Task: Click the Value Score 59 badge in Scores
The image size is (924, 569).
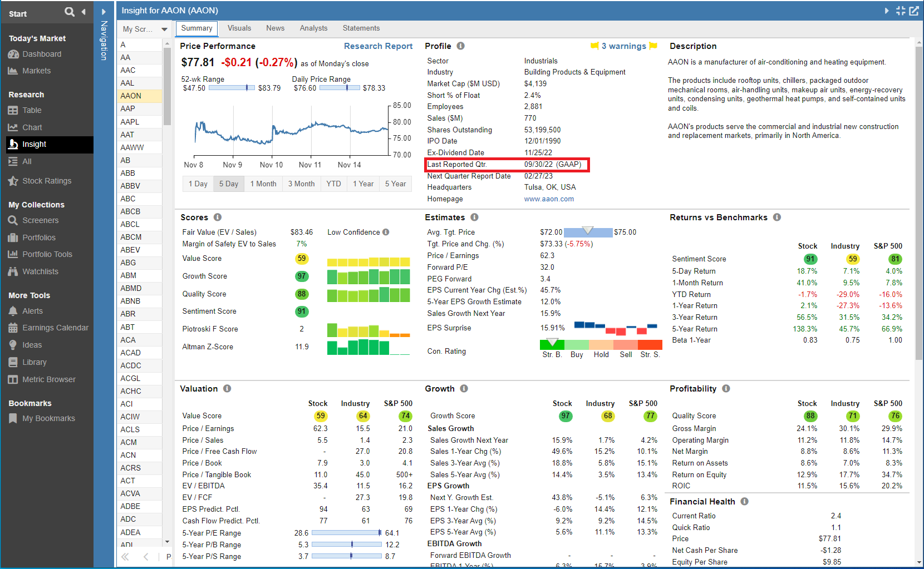Action: click(301, 259)
